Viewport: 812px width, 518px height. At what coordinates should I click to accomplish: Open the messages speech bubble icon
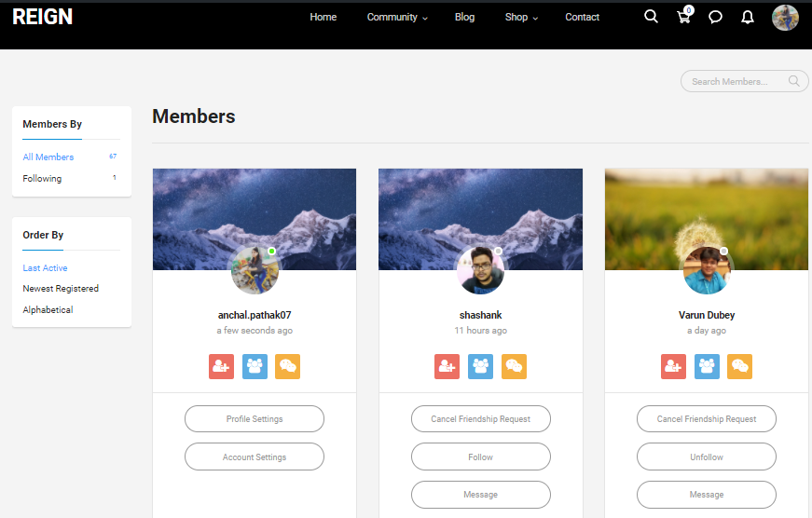point(715,18)
